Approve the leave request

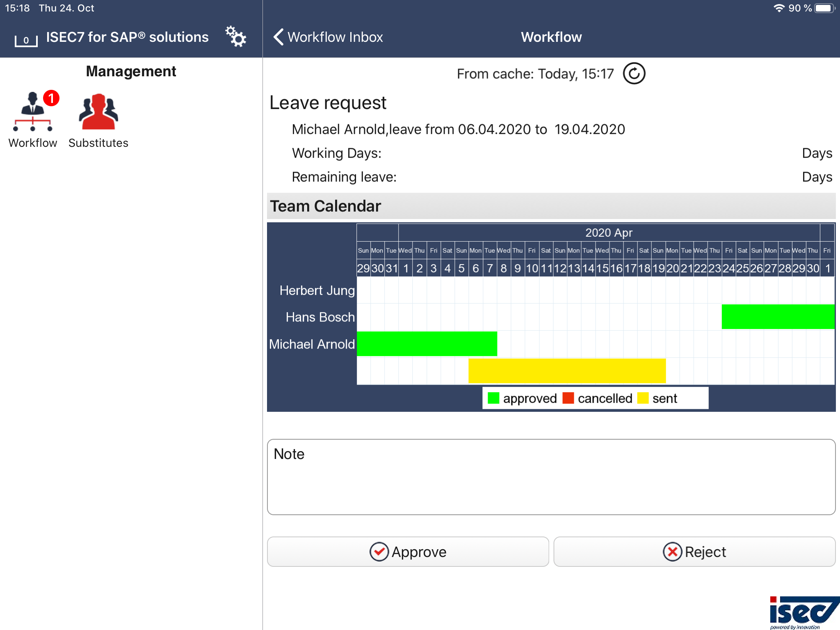[x=408, y=552]
